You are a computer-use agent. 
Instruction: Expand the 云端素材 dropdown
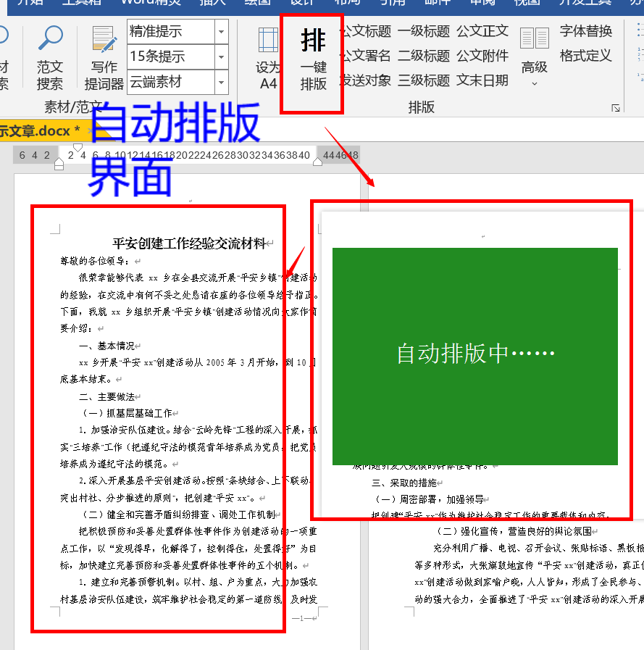click(x=222, y=81)
